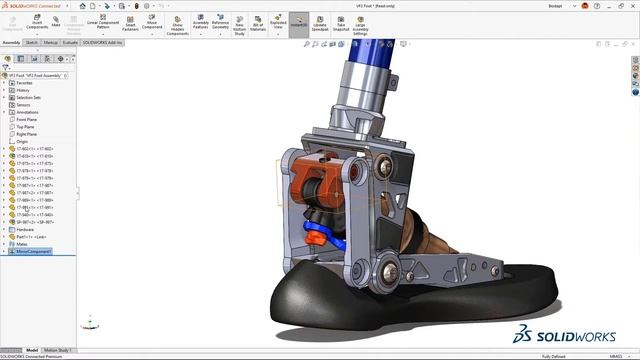Select the Right Plane
The image size is (640, 360).
click(26, 134)
